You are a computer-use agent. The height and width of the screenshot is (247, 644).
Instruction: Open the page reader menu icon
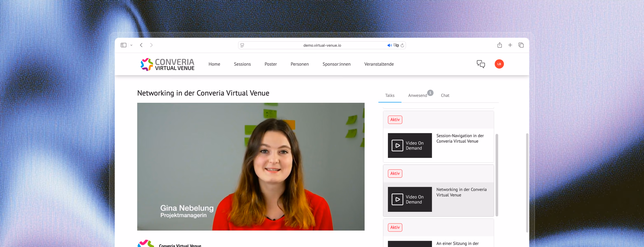click(x=242, y=45)
